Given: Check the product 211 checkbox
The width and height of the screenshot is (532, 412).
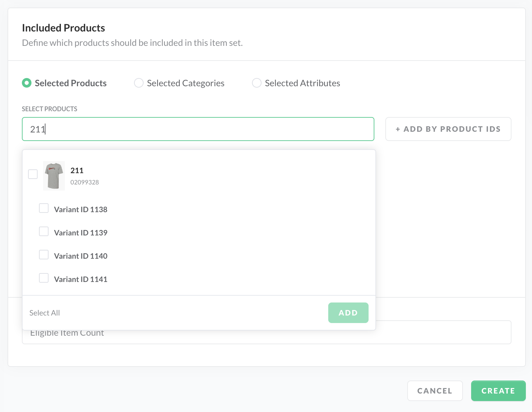Looking at the screenshot, I should (33, 174).
